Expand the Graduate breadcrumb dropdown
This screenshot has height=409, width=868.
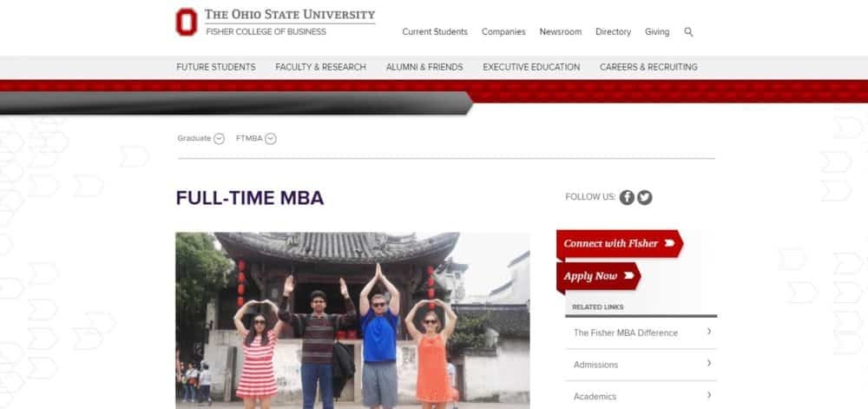pos(219,139)
